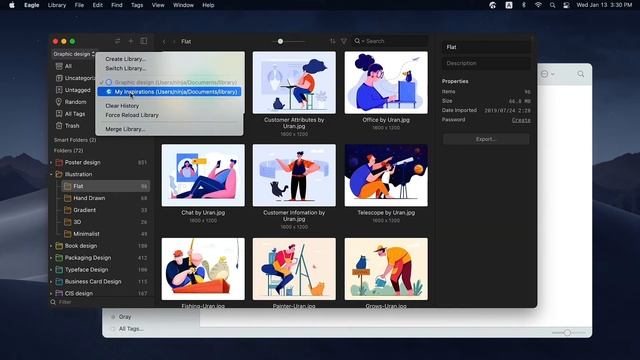This screenshot has width=640, height=360.
Task: Choose Create Library... from the dropdown menu
Action: coord(125,59)
